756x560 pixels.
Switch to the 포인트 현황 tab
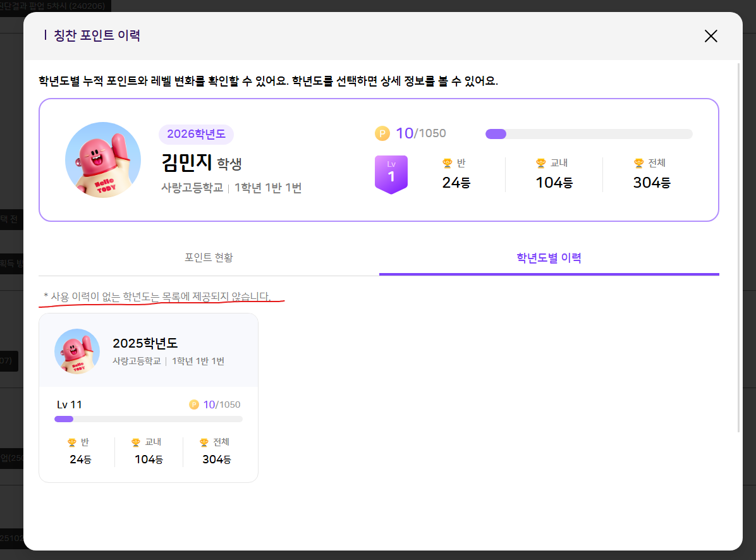pyautogui.click(x=209, y=258)
